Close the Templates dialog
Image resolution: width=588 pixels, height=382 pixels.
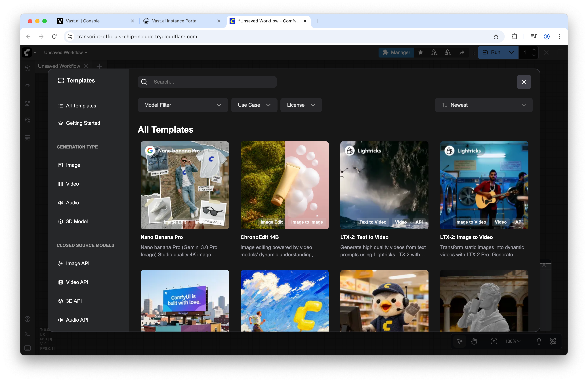click(524, 82)
